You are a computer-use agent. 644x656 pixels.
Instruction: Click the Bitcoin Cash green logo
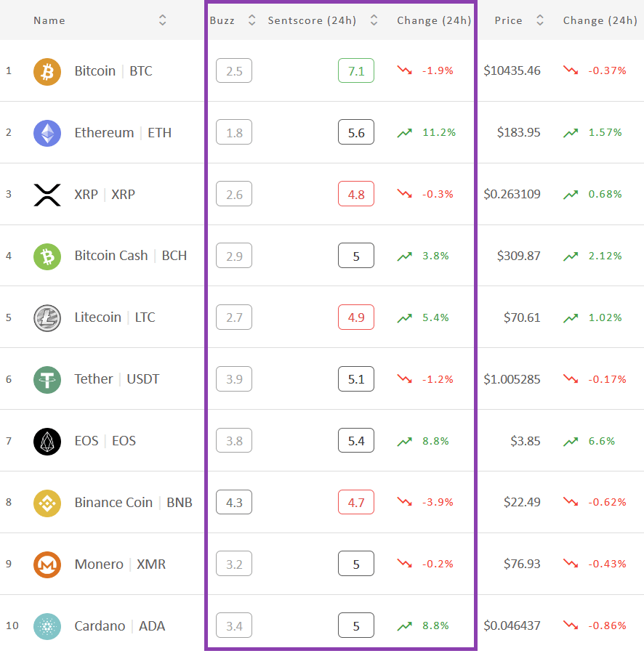tap(47, 256)
